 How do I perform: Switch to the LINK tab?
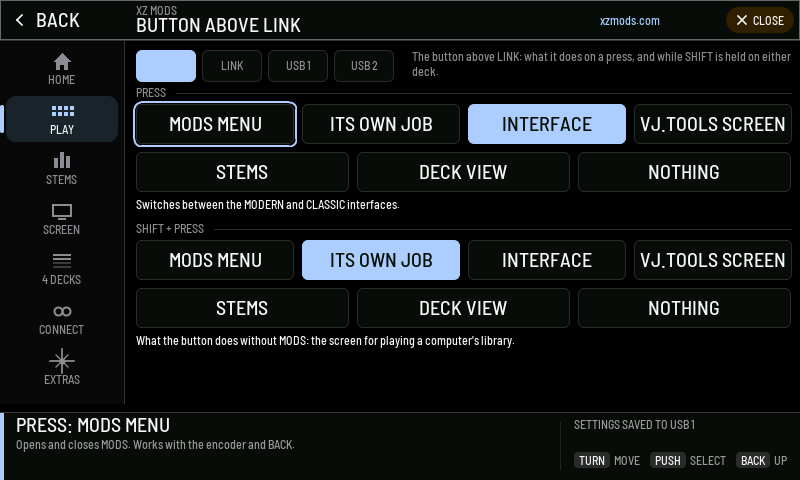tap(232, 66)
